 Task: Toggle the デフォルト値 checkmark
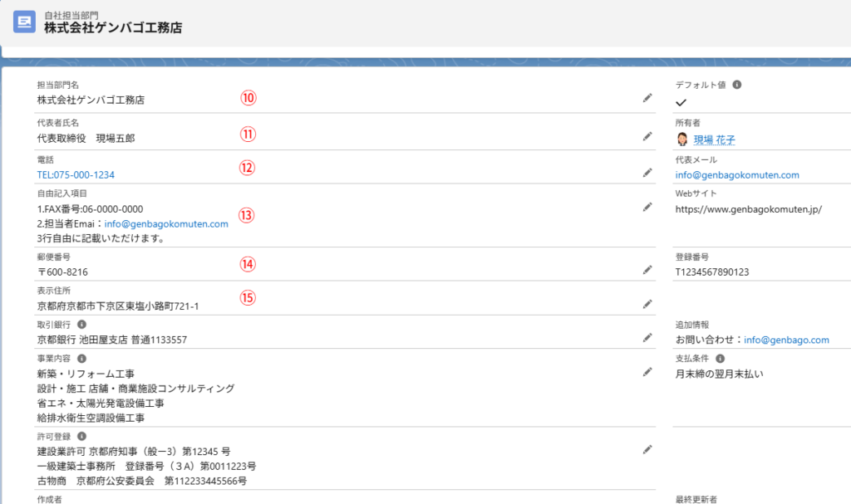coord(681,102)
